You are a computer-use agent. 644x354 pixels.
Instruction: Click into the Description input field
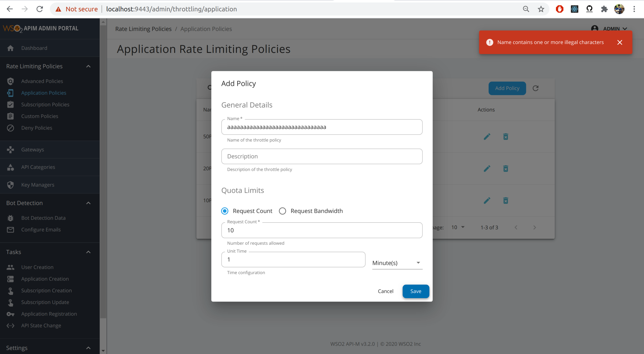322,157
